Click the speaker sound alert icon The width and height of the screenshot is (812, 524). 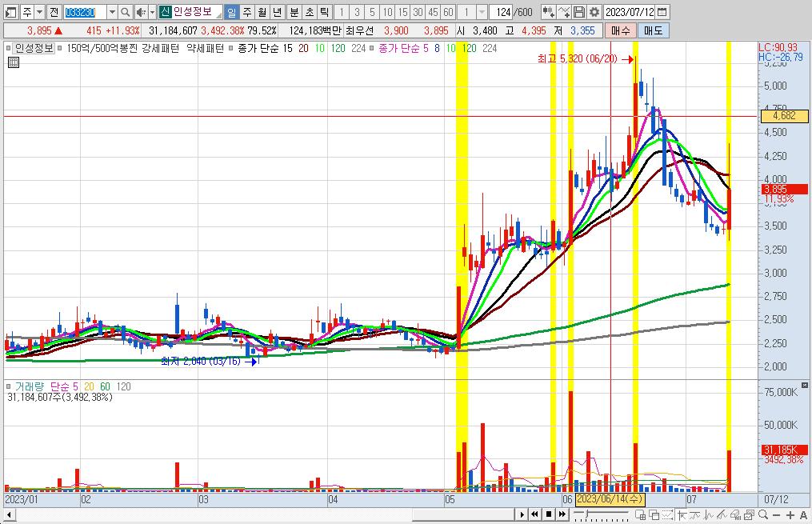[x=140, y=12]
